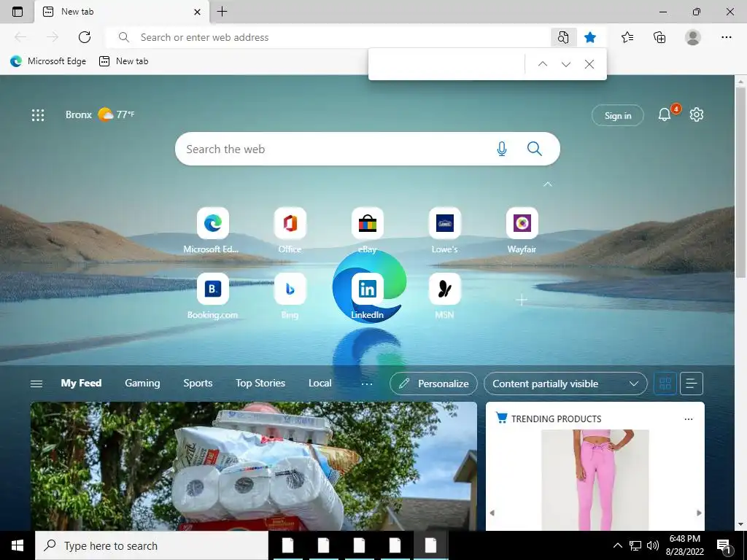Click the find on page icon in address bar
The image size is (747, 560).
[x=563, y=37]
